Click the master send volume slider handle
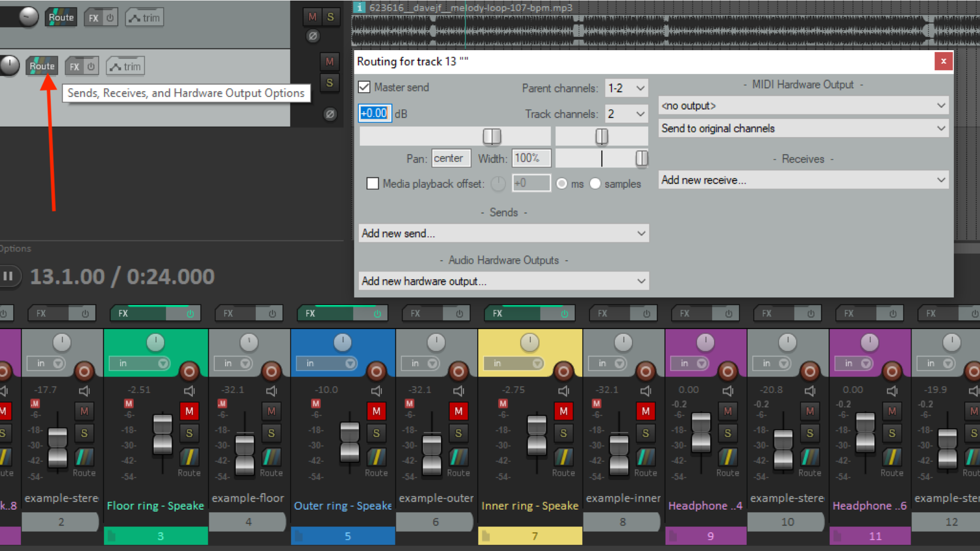980x551 pixels. (x=492, y=136)
